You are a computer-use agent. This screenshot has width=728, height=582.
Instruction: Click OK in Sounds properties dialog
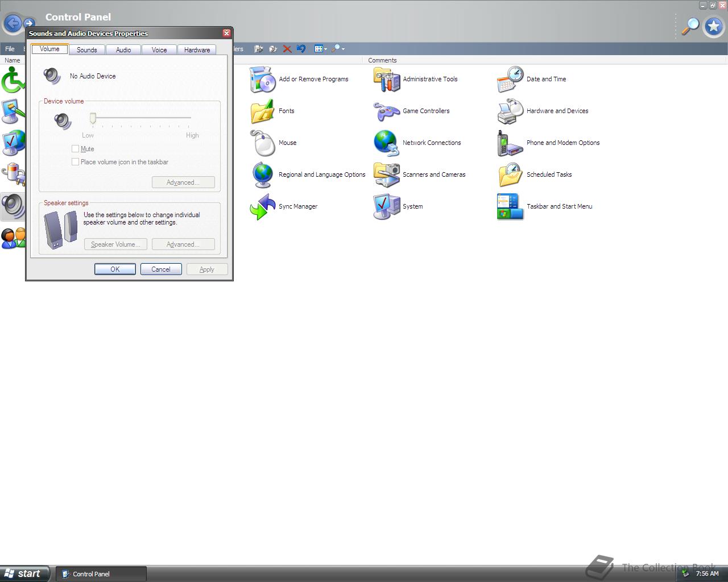[115, 269]
